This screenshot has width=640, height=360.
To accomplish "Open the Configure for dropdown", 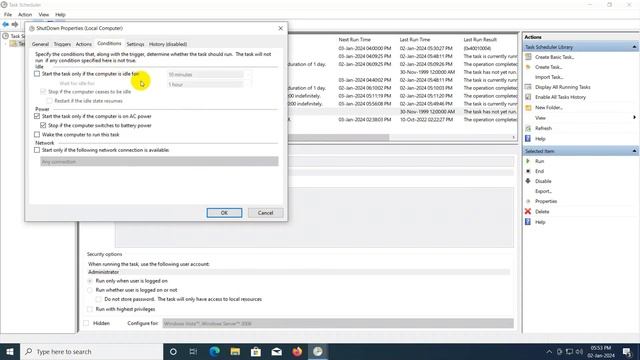I will pyautogui.click(x=338, y=323).
